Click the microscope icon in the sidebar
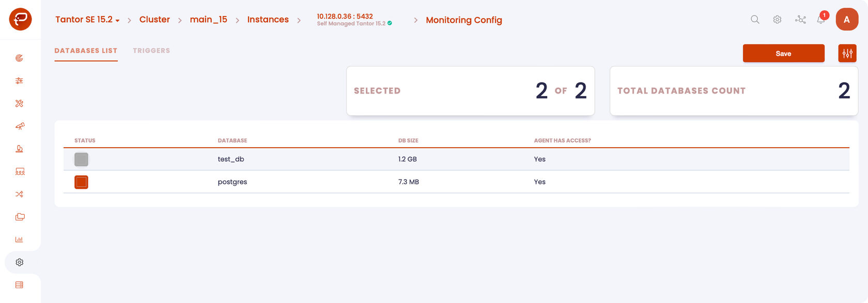The height and width of the screenshot is (303, 868). click(x=20, y=149)
